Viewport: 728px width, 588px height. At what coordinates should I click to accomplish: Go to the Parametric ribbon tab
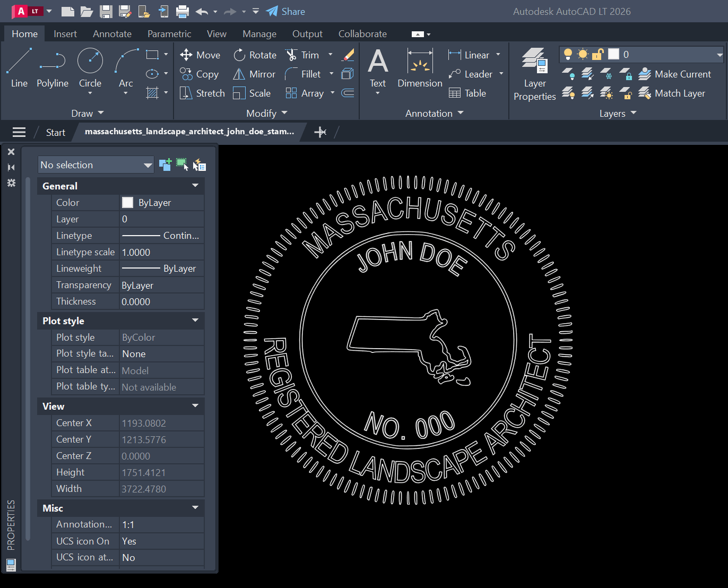coord(169,33)
